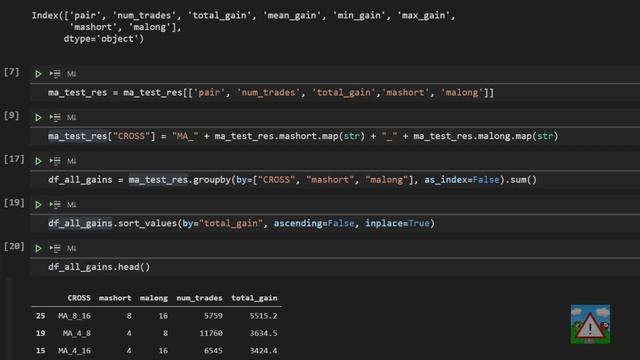This screenshot has width=640, height=360.
Task: Click the CROSS column header in output table
Action: click(79, 298)
